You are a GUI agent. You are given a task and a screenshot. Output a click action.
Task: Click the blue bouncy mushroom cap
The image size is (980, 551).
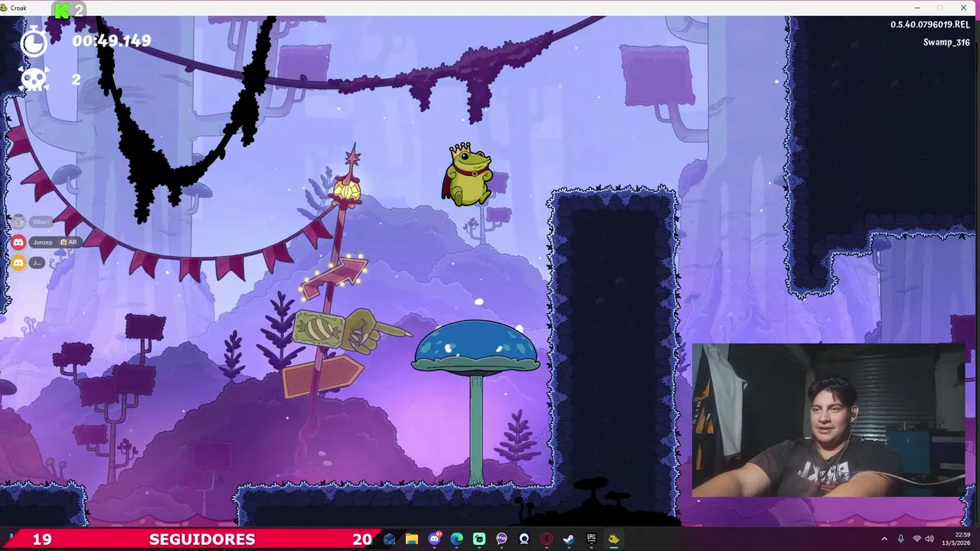coord(476,346)
